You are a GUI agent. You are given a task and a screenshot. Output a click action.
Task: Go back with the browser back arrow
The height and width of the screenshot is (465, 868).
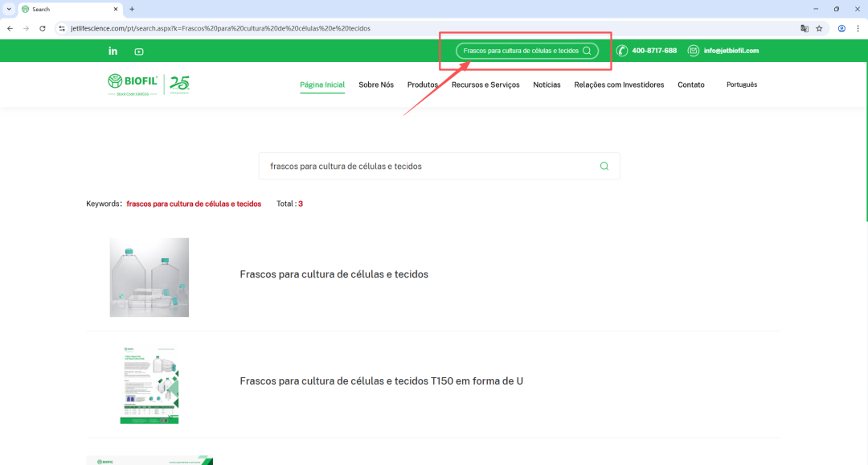point(10,28)
